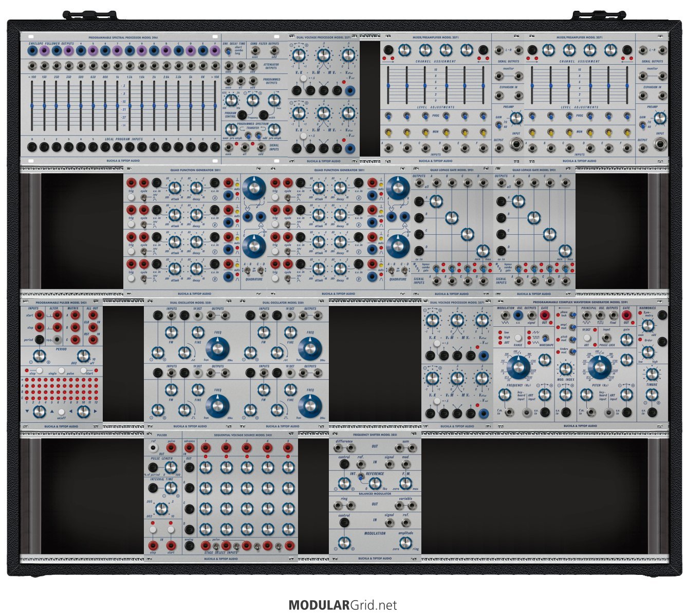Screen dimensions: 686x616
Task: Click the large PITCH (Hz) knob on Model 259t
Action: pos(600,367)
